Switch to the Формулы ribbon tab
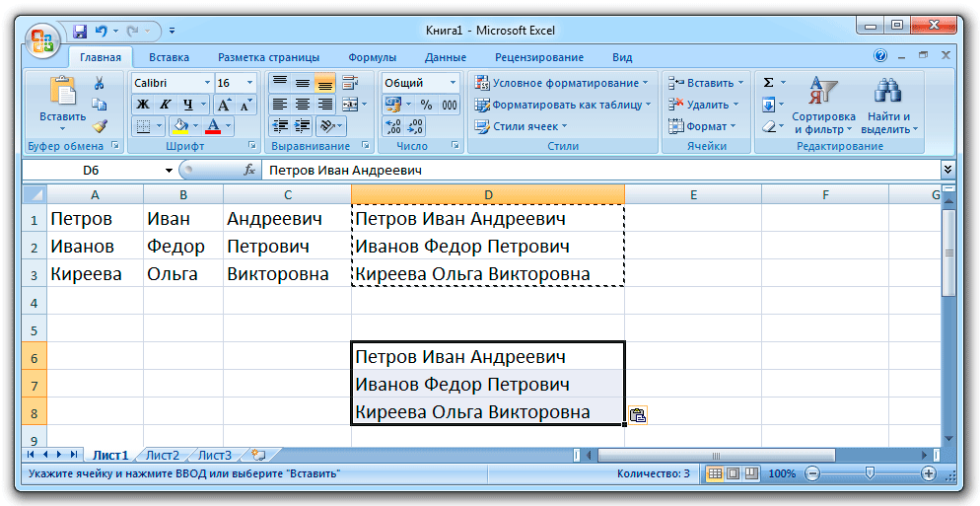980x506 pixels. [372, 57]
